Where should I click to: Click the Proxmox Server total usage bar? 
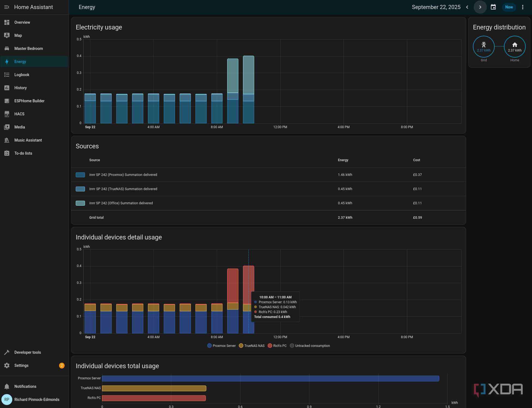click(x=270, y=379)
